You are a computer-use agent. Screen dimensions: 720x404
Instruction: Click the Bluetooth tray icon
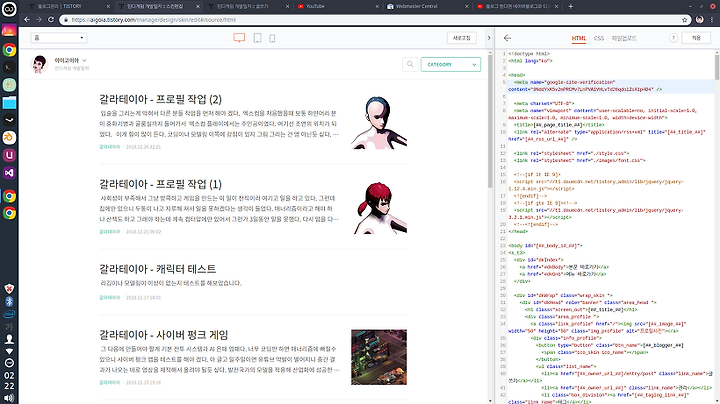coord(9,302)
